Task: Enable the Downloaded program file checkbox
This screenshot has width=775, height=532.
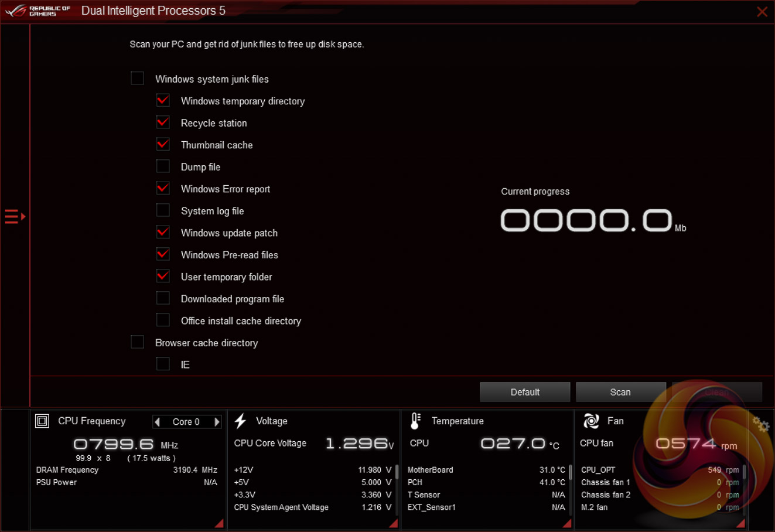Action: (x=163, y=298)
